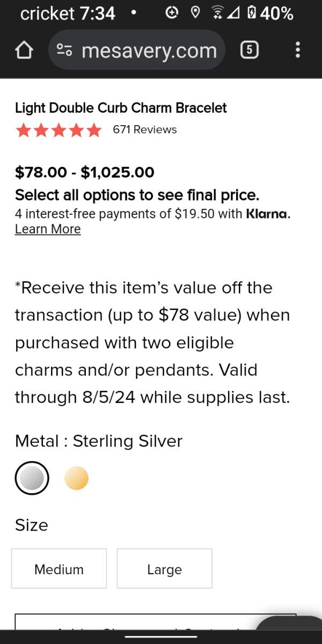Tap the location icon in status bar
Image resolution: width=322 pixels, height=644 pixels.
[195, 13]
